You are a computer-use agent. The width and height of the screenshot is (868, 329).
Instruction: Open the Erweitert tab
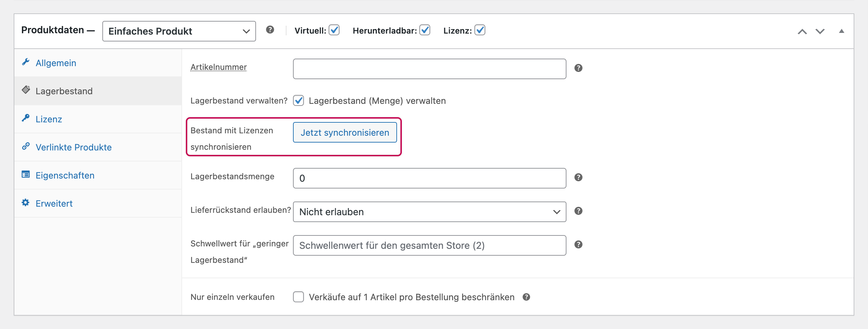98,204
